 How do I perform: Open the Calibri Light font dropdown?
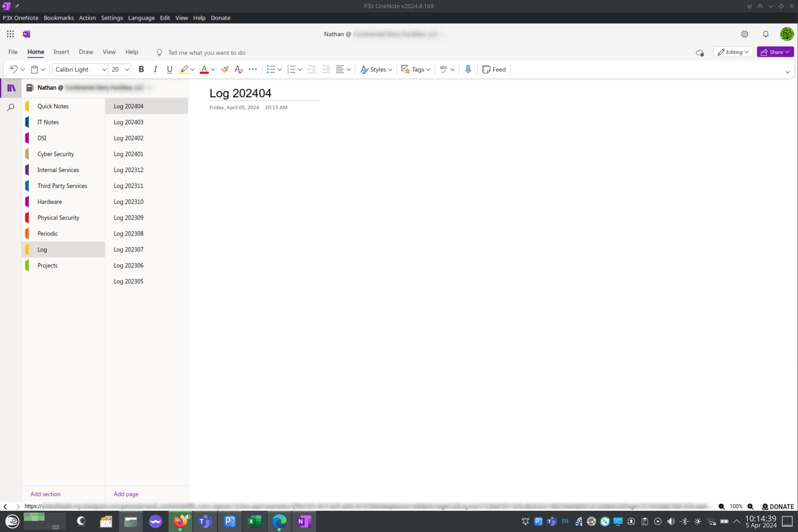[80, 69]
